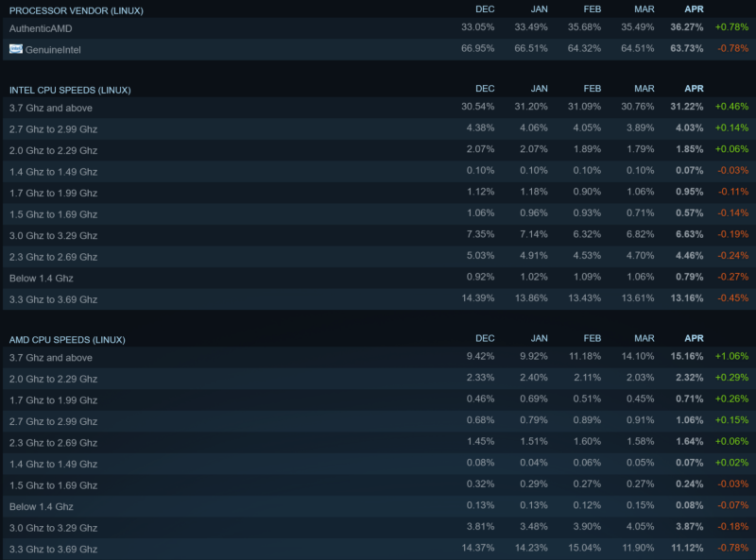Click the 63.73% April value for GenuineIntel
756x560 pixels.
[x=687, y=48]
